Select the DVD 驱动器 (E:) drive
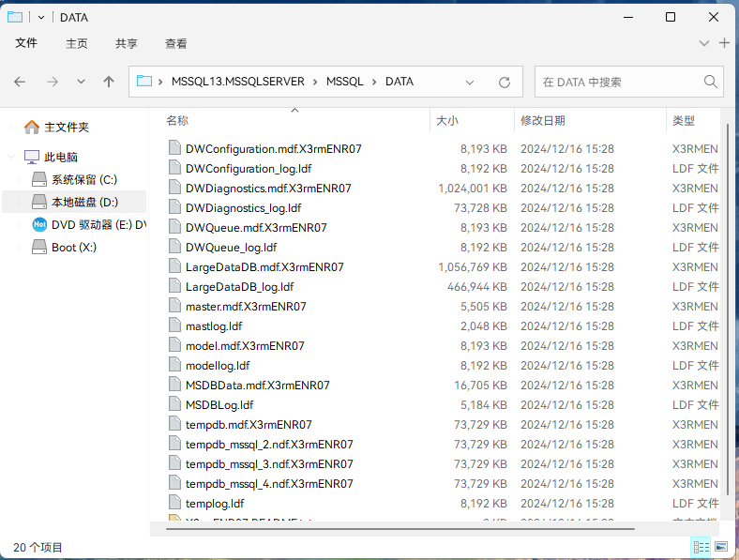Image resolution: width=739 pixels, height=560 pixels. pos(98,225)
